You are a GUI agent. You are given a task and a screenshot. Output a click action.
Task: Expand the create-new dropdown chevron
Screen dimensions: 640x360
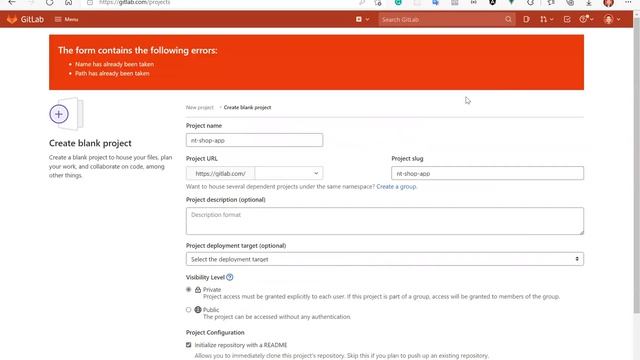[367, 19]
